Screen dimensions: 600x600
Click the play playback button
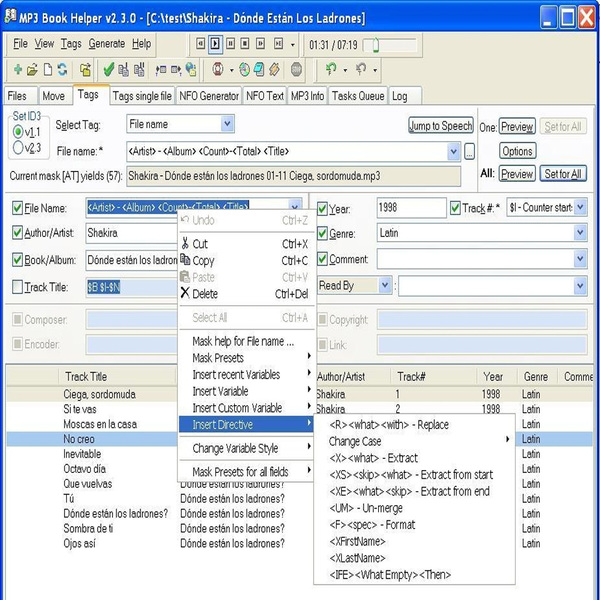point(215,44)
